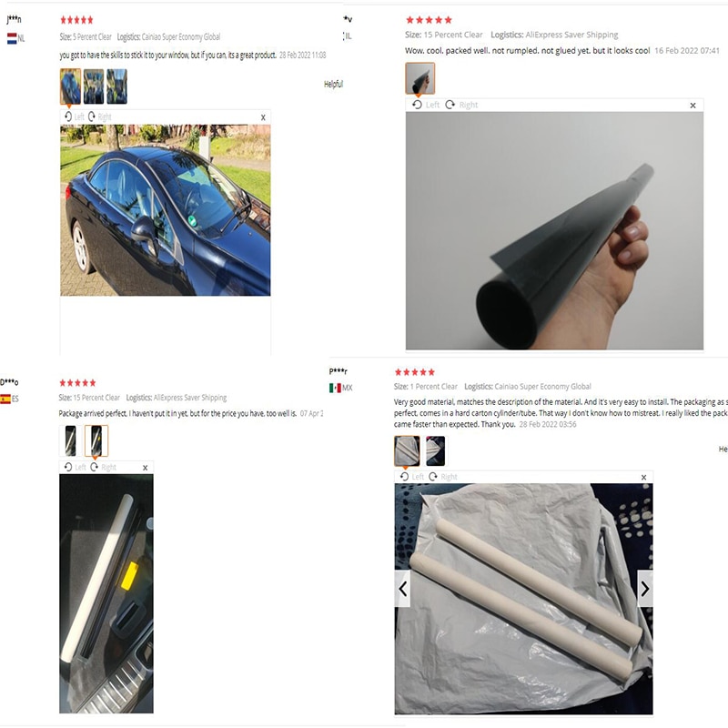728x728 pixels.
Task: Select second thumbnail in NL review
Action: click(x=94, y=86)
